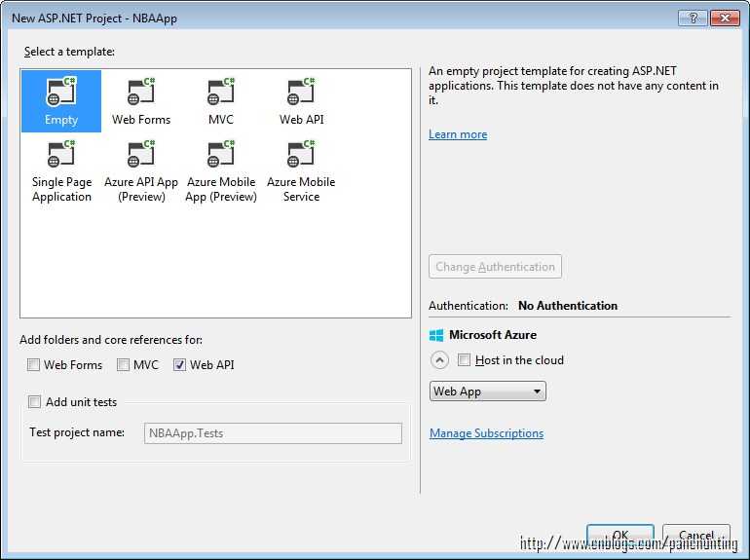The width and height of the screenshot is (750, 560).
Task: Open the Web App dropdown
Action: click(487, 392)
